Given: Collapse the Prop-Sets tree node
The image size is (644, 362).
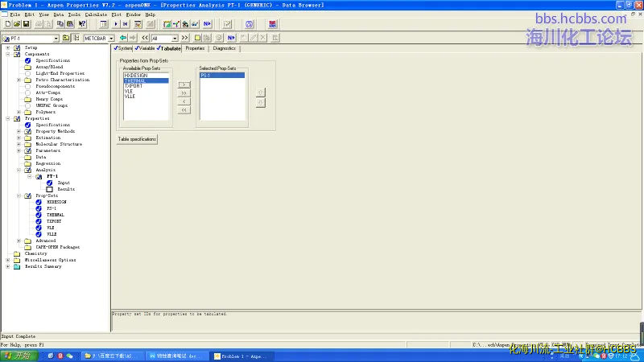Looking at the screenshot, I should [19, 195].
